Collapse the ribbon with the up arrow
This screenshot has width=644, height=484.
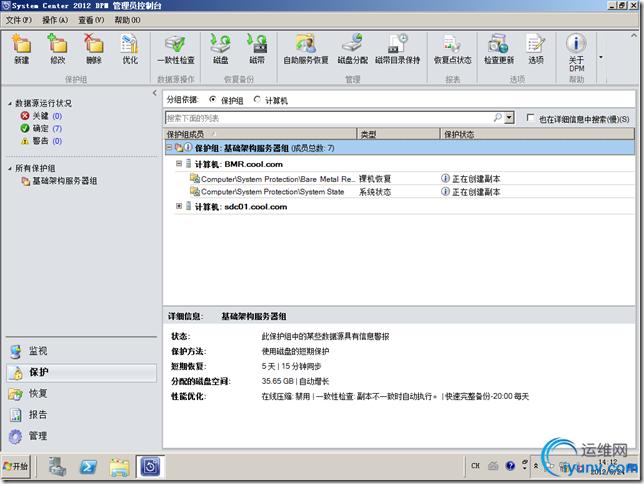[634, 36]
